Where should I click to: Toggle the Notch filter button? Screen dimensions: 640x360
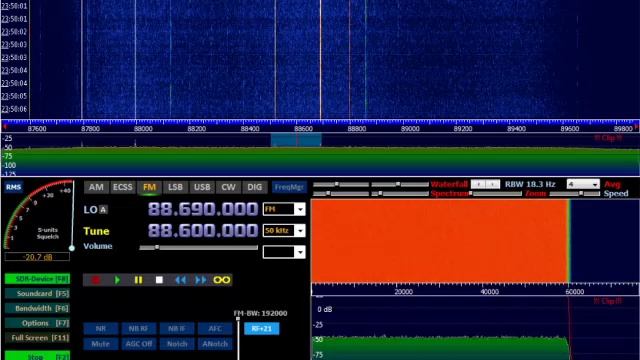177,344
